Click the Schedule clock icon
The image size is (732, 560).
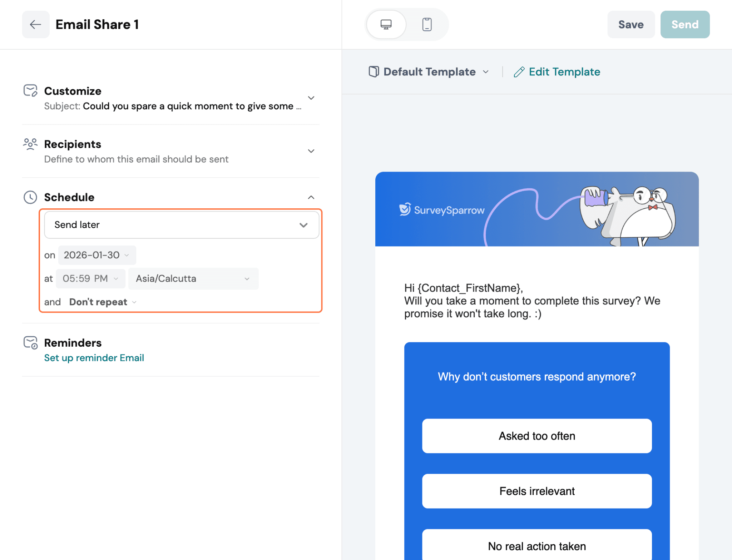30,197
